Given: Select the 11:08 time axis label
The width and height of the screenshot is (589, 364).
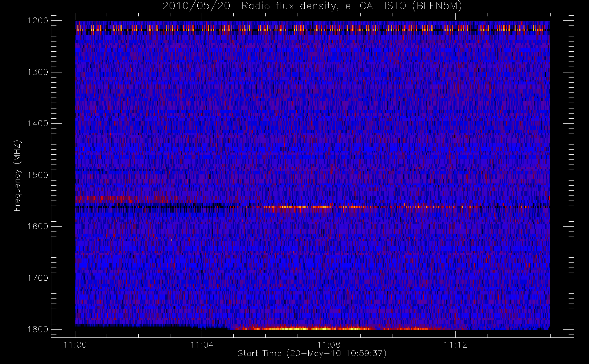Looking at the screenshot, I should tap(329, 345).
